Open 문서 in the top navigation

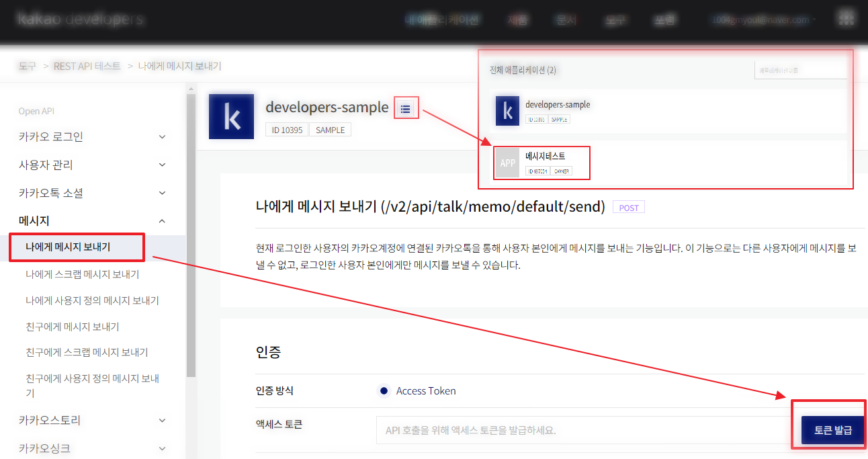click(566, 19)
